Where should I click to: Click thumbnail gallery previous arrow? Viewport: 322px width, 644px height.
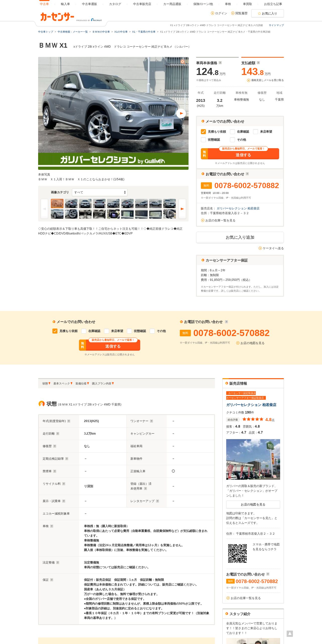click(x=44, y=209)
